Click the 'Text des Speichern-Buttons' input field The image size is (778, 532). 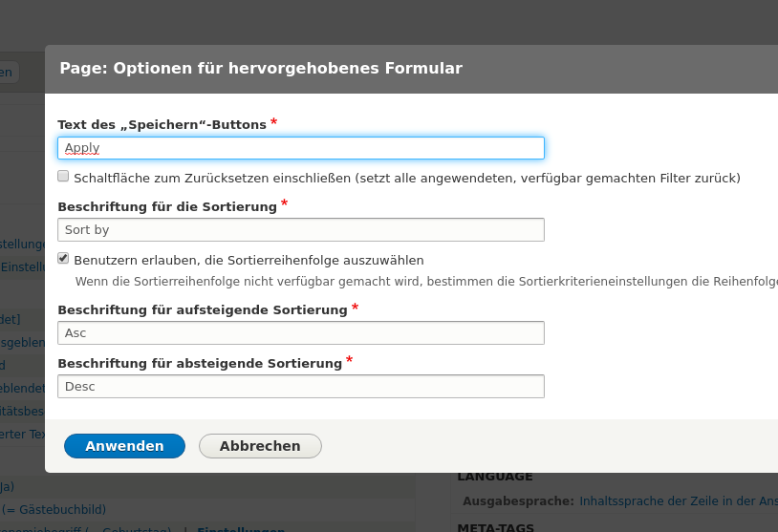[x=300, y=148]
